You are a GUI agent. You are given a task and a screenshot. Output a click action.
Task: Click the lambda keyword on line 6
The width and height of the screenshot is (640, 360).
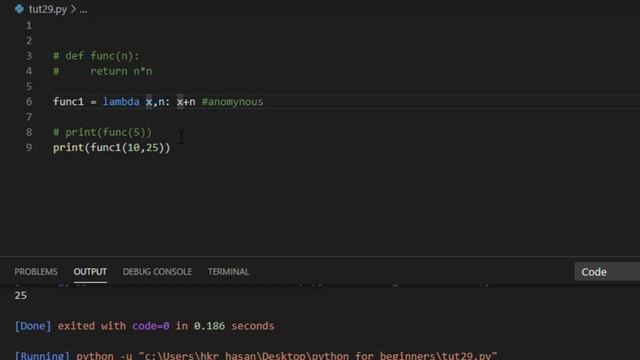coord(121,102)
